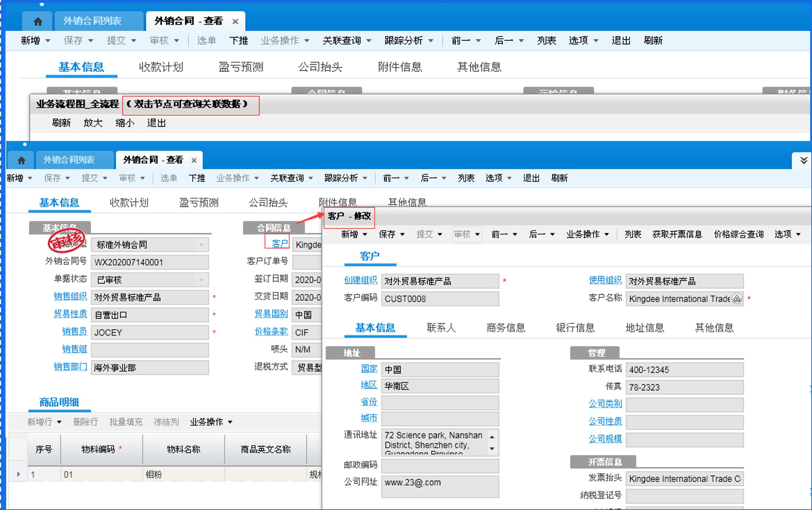812x510 pixels.
Task: Click the 贸易国别 link label
Action: click(x=271, y=314)
